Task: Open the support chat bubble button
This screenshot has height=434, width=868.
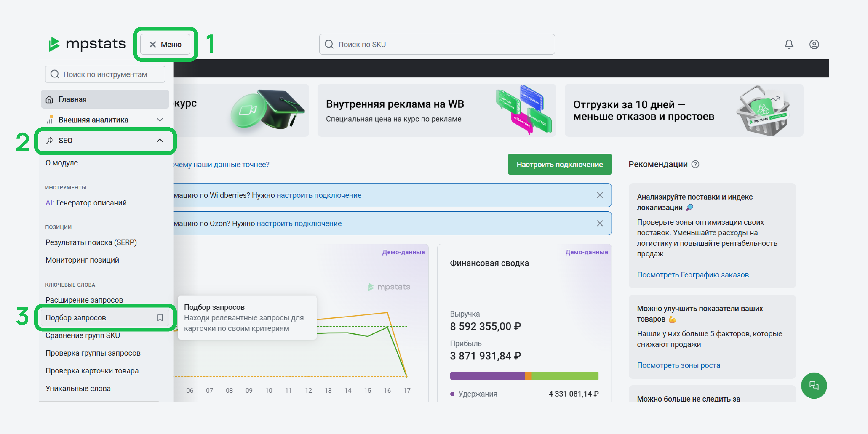Action: (x=814, y=385)
